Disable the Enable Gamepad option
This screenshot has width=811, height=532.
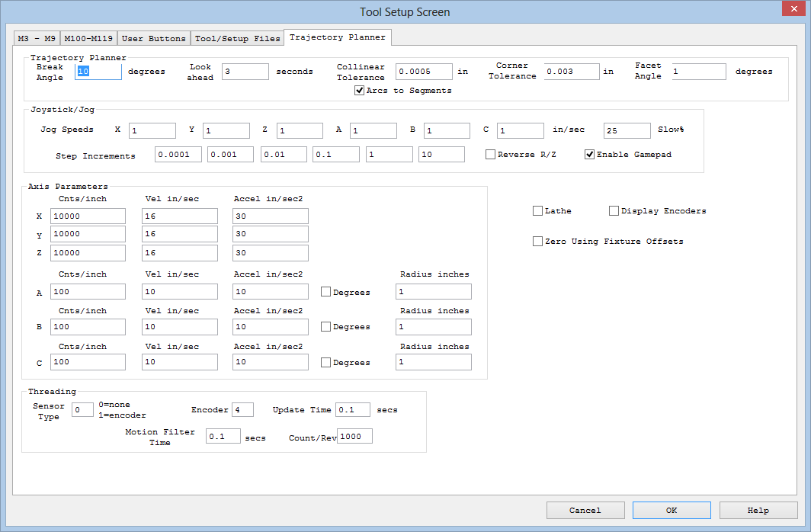pos(589,154)
